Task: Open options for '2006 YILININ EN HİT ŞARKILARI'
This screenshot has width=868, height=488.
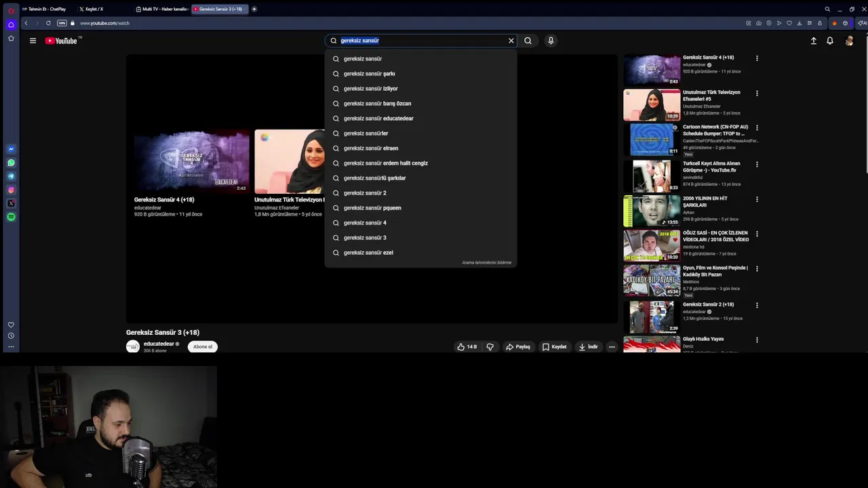Action: coord(757,199)
